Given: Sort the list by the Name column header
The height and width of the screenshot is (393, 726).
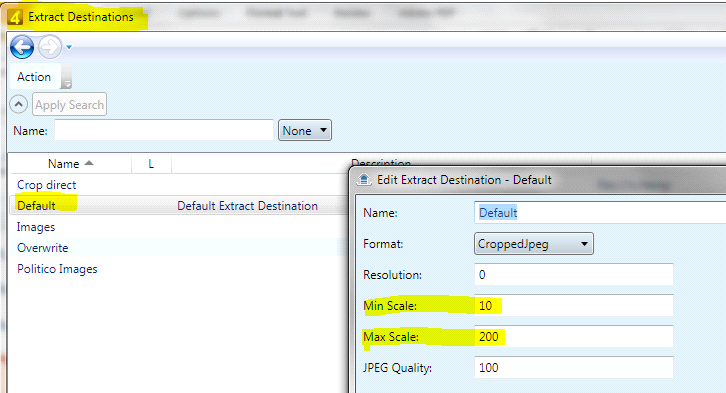Looking at the screenshot, I should (70, 164).
